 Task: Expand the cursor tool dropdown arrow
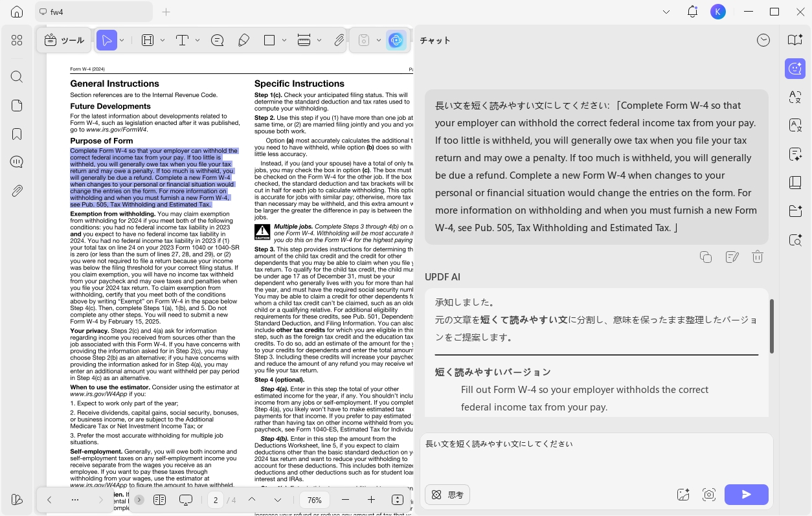coord(122,40)
